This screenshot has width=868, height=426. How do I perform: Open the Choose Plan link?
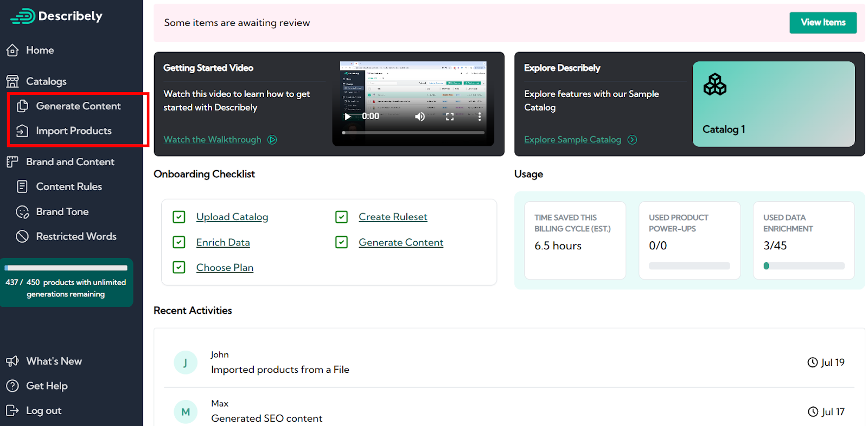point(225,267)
